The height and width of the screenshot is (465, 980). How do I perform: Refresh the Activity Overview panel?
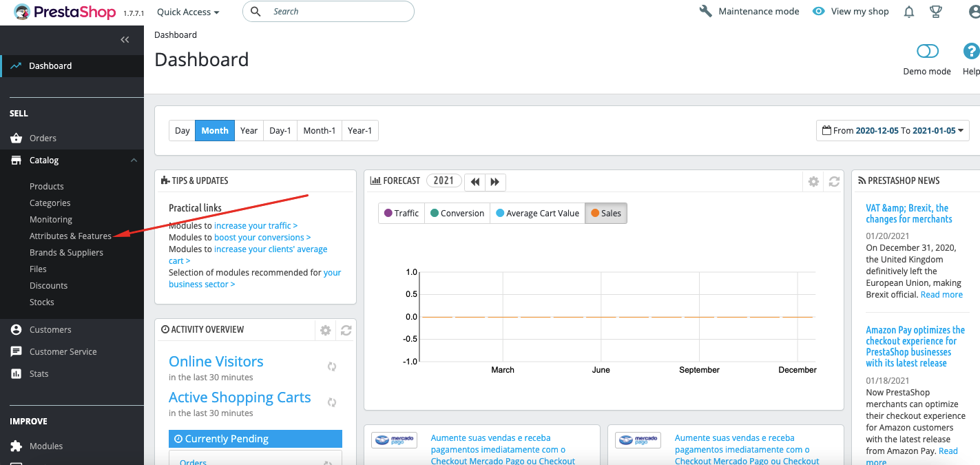click(346, 331)
